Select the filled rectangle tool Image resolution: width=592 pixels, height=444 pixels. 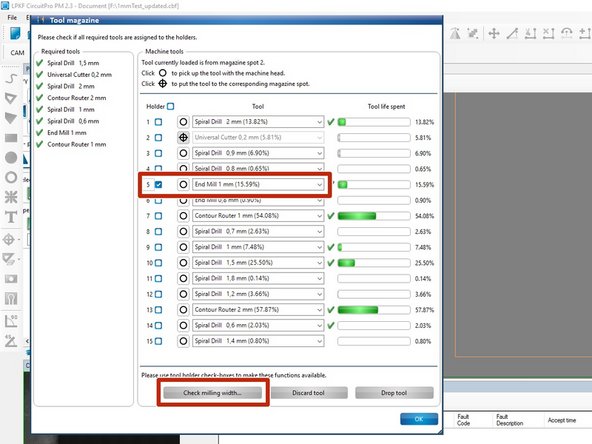pyautogui.click(x=11, y=138)
